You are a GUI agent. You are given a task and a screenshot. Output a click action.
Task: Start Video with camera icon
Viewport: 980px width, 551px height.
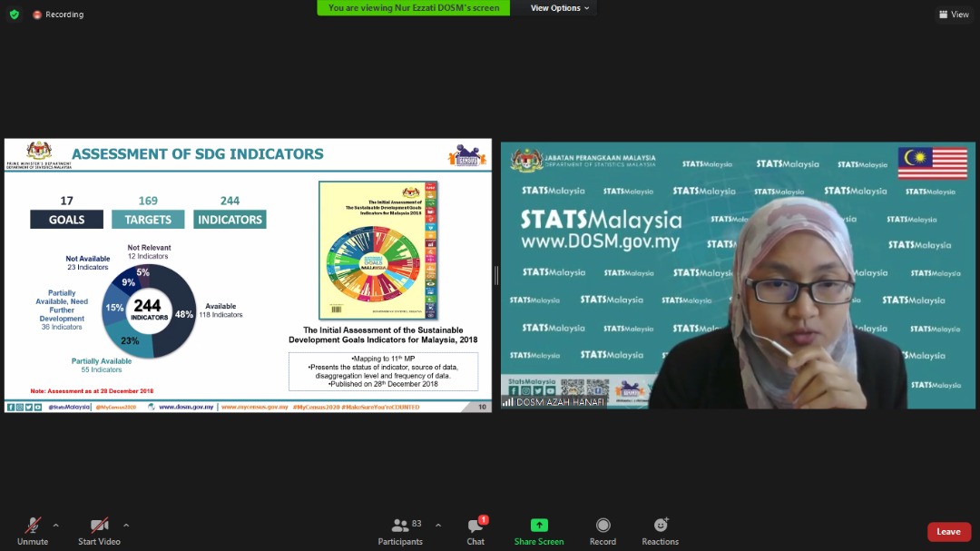click(100, 530)
